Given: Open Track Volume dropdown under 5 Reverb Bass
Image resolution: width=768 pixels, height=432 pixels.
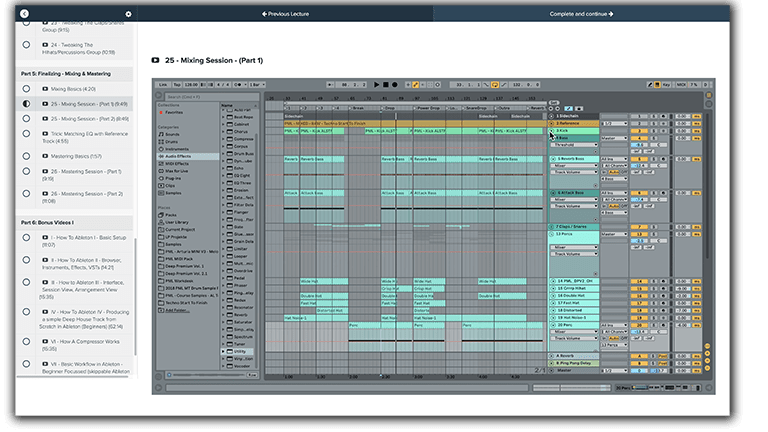Looking at the screenshot, I should (574, 172).
